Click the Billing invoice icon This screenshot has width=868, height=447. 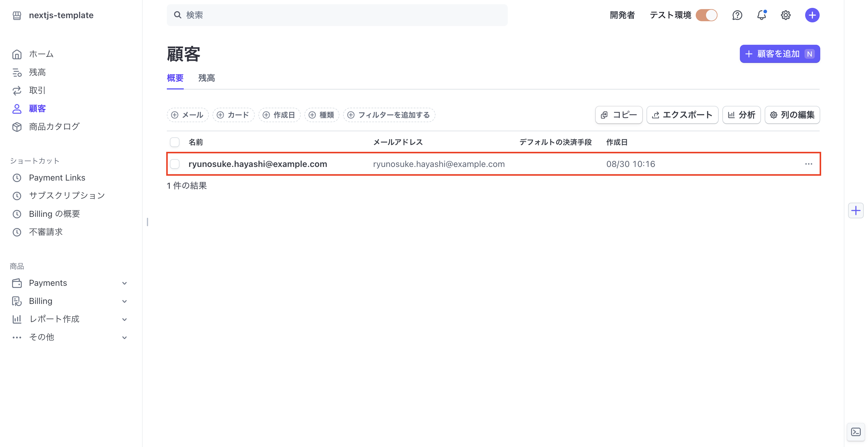pyautogui.click(x=17, y=301)
